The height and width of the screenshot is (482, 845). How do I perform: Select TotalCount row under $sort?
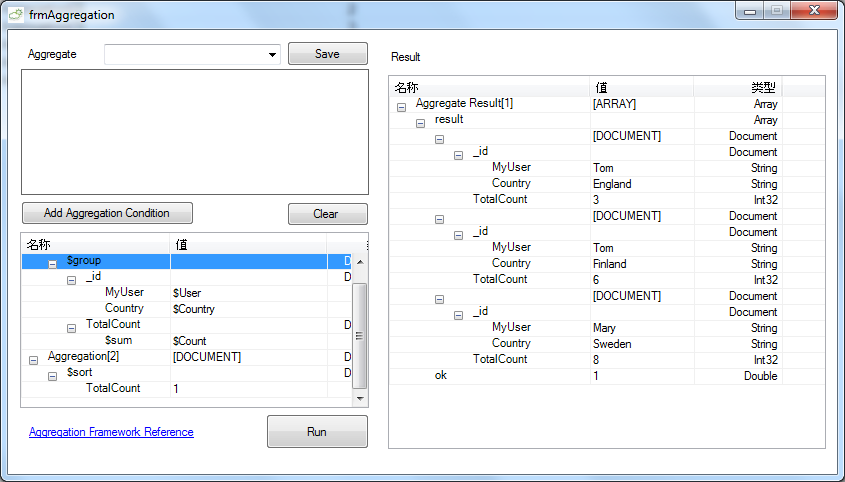click(186, 389)
